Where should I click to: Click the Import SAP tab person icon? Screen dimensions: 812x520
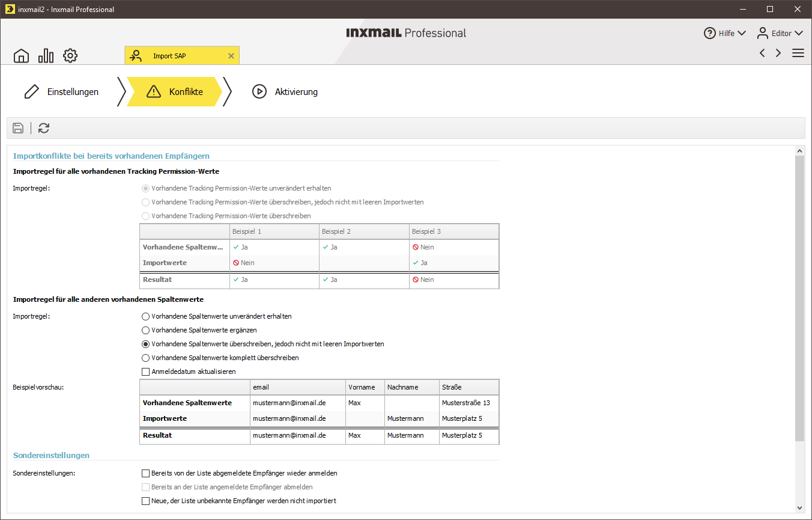point(136,56)
